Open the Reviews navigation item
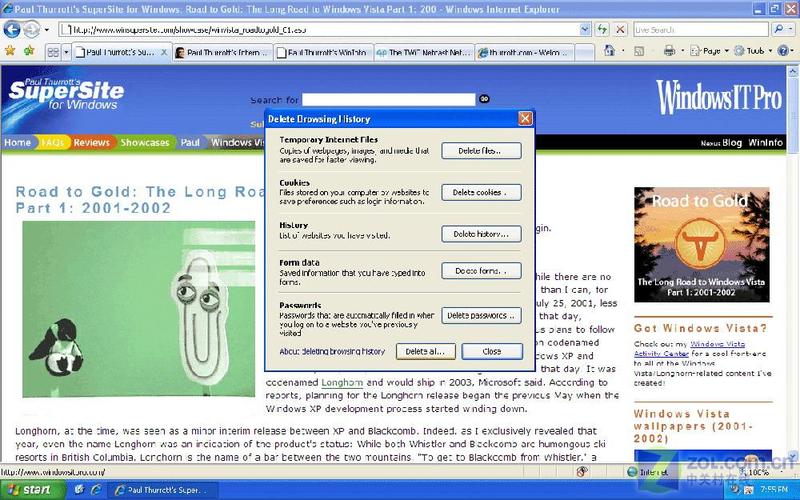 (91, 142)
